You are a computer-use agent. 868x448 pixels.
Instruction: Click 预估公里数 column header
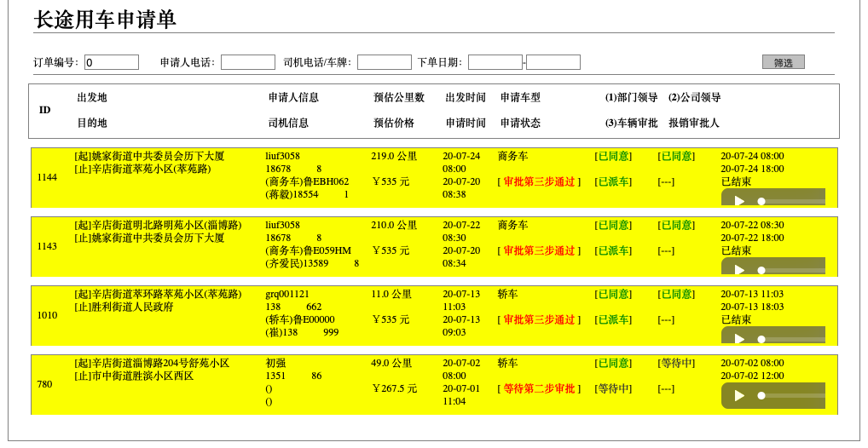click(x=399, y=98)
